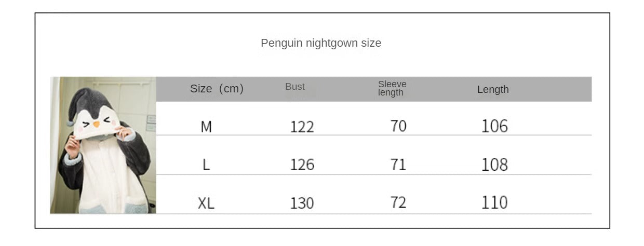Image resolution: width=644 pixels, height=246 pixels.
Task: Select the Size (cm) column header
Action: (217, 89)
